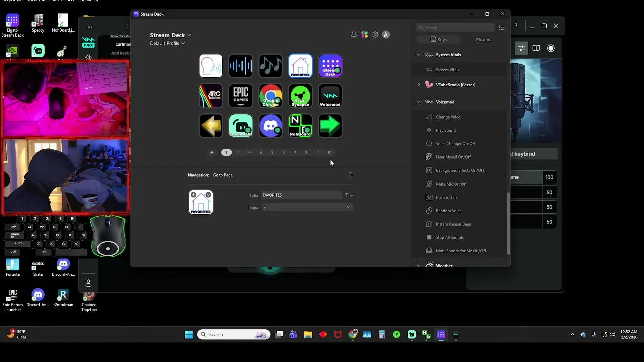Screen dimensions: 644x362
Task: Go to page 2
Action: (238, 153)
